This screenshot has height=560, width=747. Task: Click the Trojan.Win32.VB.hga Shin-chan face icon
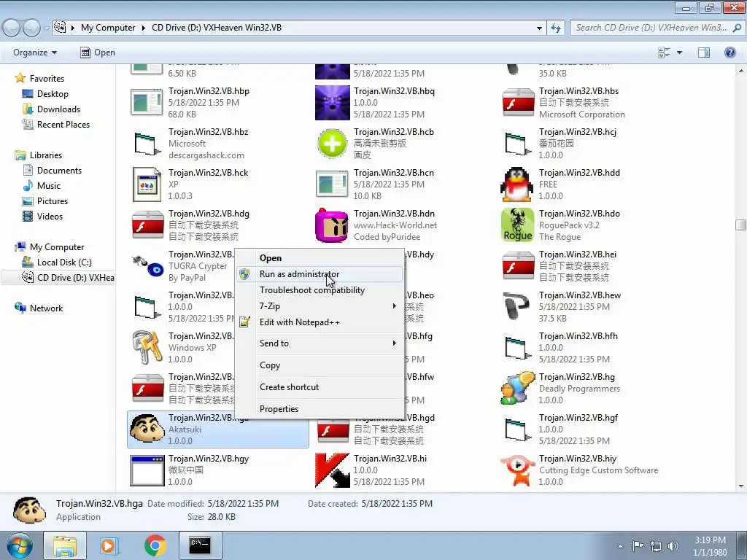[147, 429]
